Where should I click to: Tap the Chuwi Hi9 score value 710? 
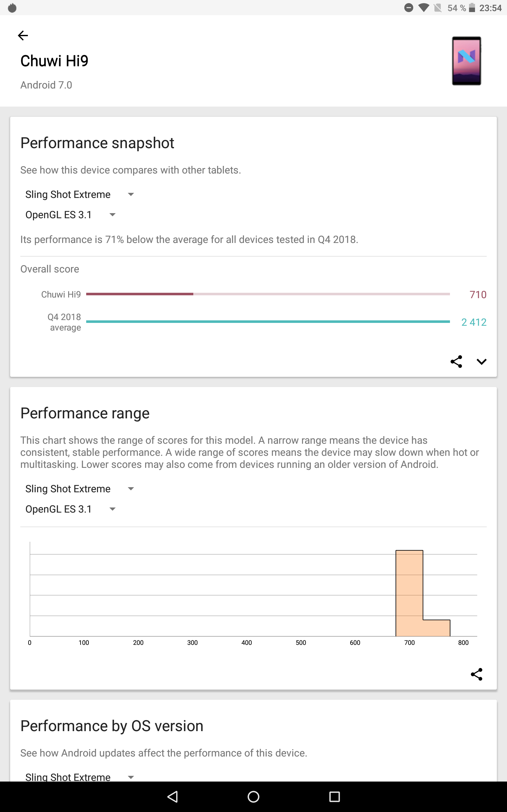[x=478, y=295]
